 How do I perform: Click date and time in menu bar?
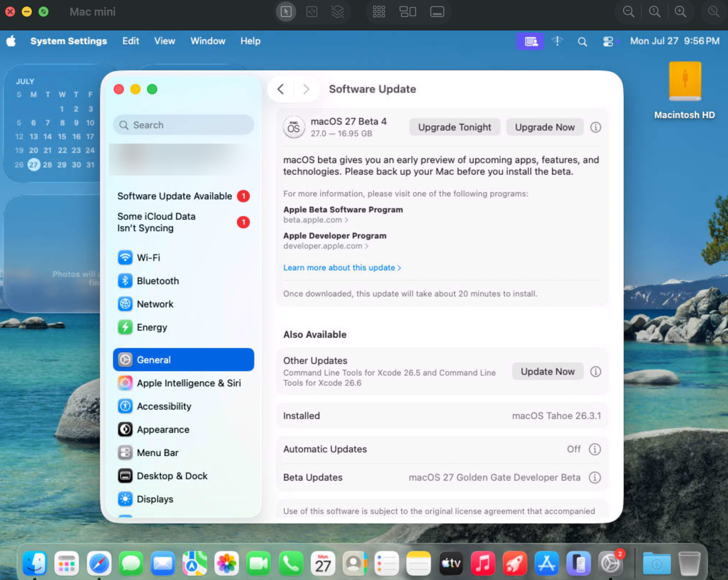[674, 41]
